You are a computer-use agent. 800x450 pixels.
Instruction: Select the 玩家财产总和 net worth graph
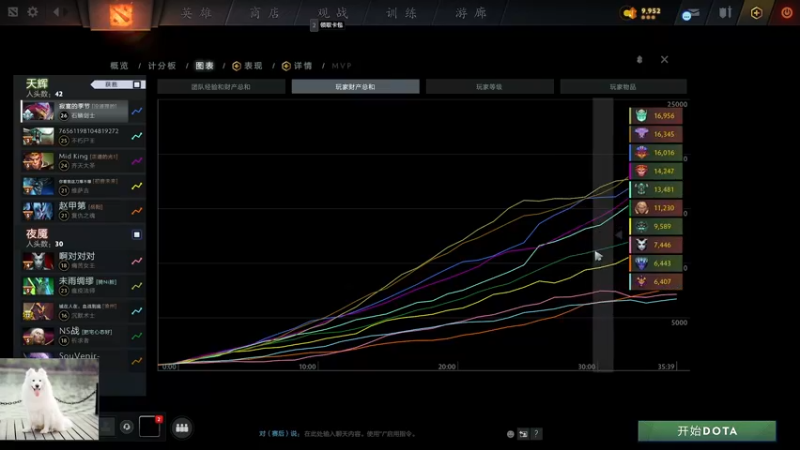(x=356, y=87)
